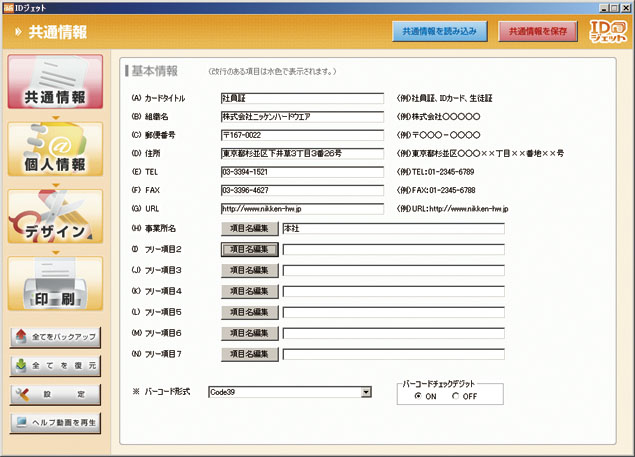Click 項目名編集 for the 事業所名 row
Screen dimensions: 635x457
click(x=249, y=228)
